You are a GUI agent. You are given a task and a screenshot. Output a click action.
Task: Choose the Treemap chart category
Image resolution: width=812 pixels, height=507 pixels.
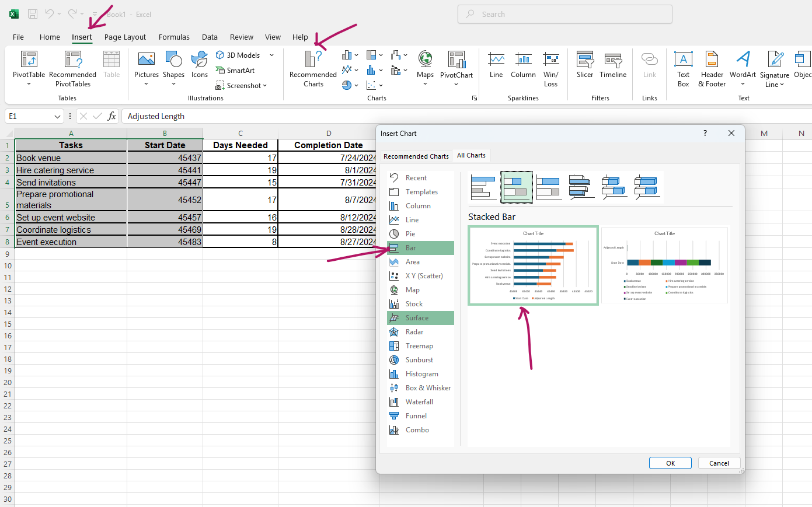tap(420, 346)
